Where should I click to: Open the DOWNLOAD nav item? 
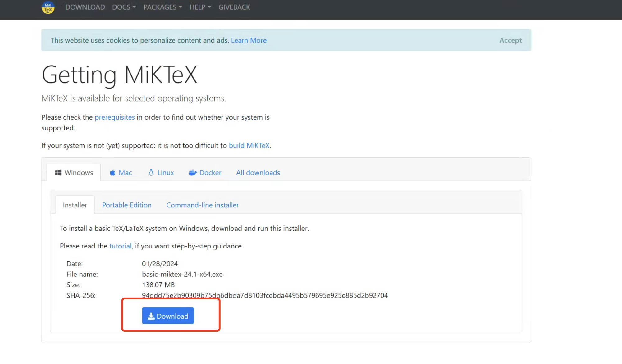click(x=85, y=7)
